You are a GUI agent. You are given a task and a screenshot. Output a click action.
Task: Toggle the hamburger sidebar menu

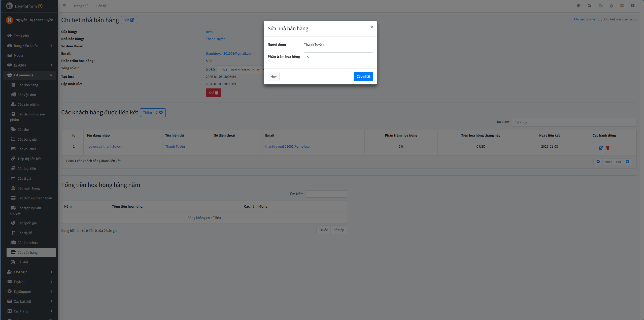(64, 6)
